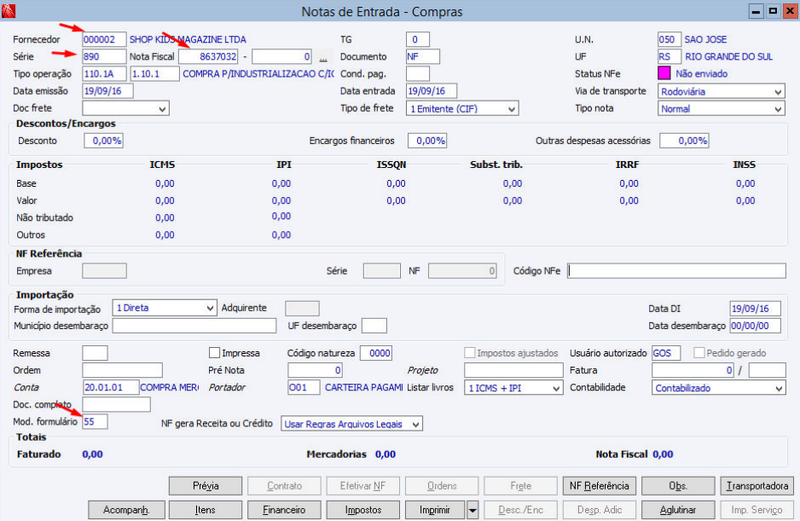Click the Acompanh. button
This screenshot has width=800, height=521.
[127, 510]
